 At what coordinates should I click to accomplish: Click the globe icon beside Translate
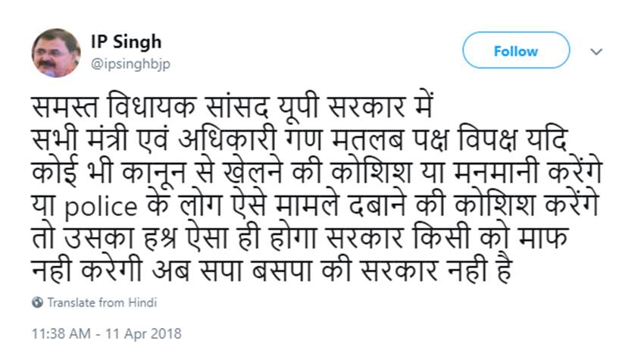(x=37, y=302)
